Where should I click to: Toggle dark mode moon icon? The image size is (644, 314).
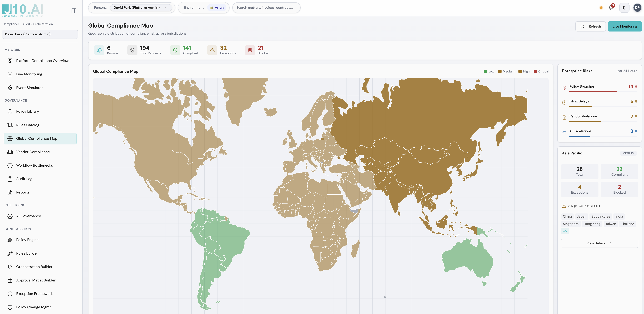pos(624,7)
